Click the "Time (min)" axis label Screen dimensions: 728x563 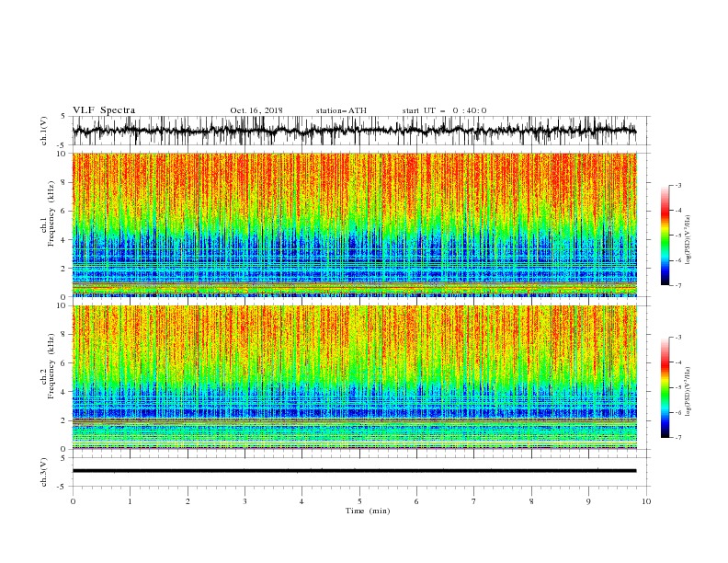pos(368,511)
